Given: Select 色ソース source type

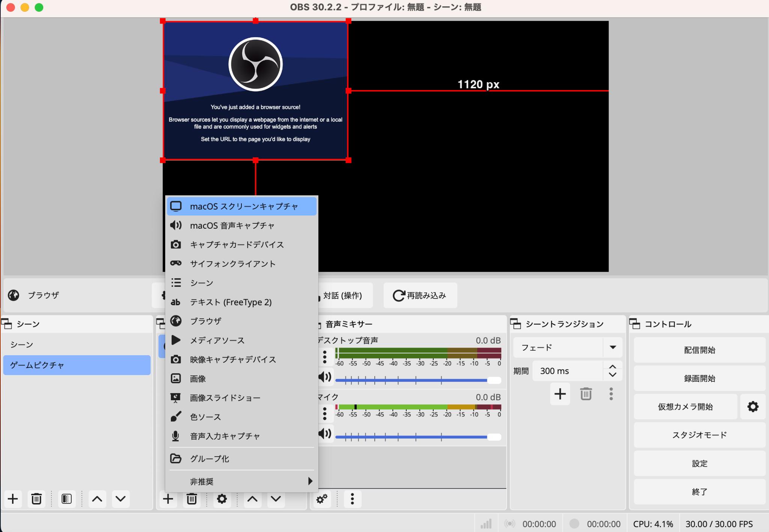Looking at the screenshot, I should click(242, 417).
